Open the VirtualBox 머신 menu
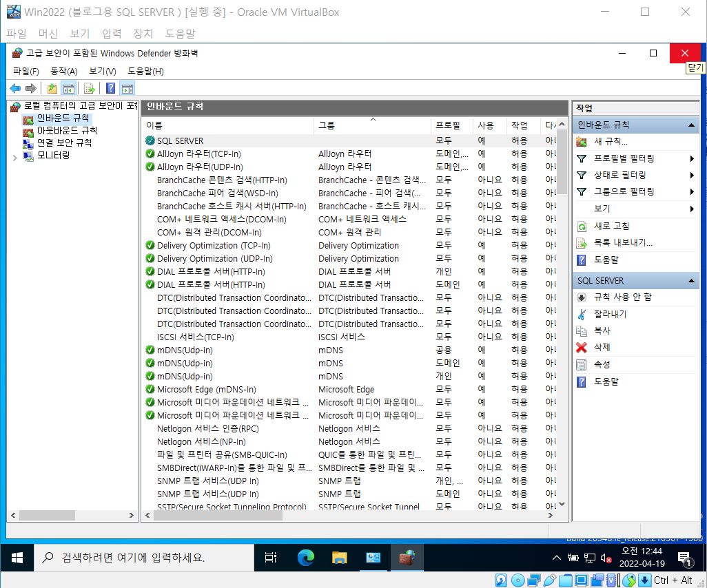 [48, 34]
